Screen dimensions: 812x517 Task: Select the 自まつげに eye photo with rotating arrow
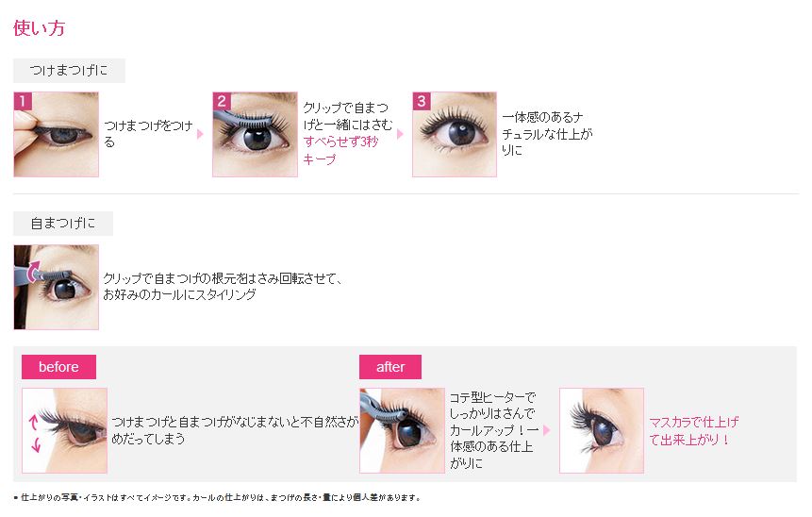pos(56,288)
